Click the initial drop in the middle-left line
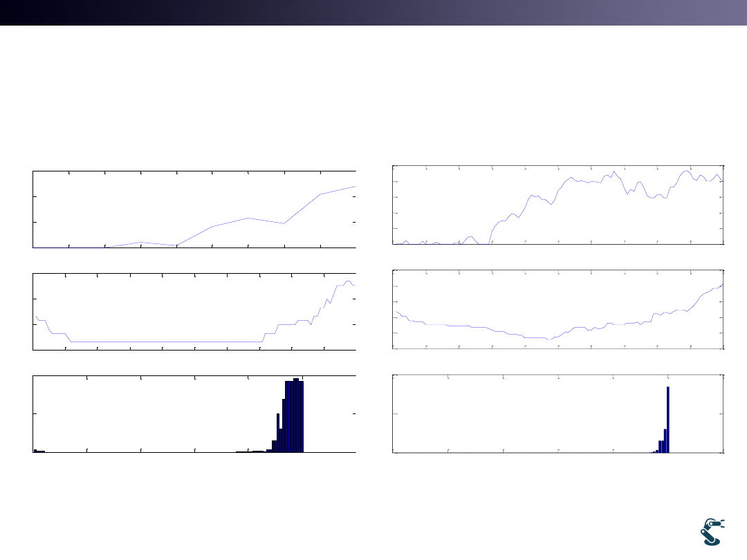 (48, 328)
